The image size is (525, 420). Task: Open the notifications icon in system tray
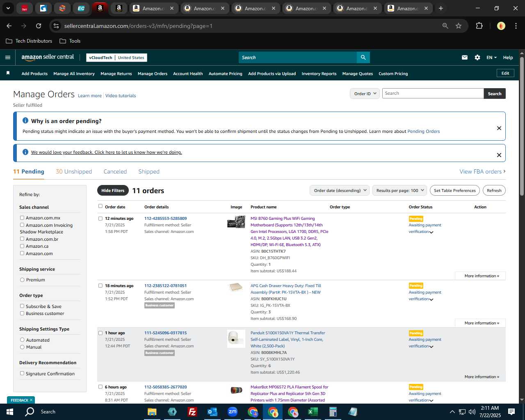coord(511,412)
